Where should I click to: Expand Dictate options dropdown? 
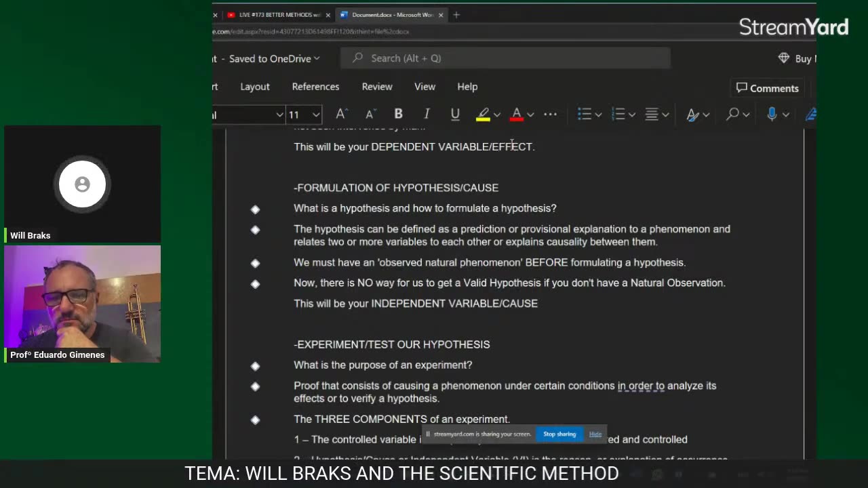[x=786, y=115]
